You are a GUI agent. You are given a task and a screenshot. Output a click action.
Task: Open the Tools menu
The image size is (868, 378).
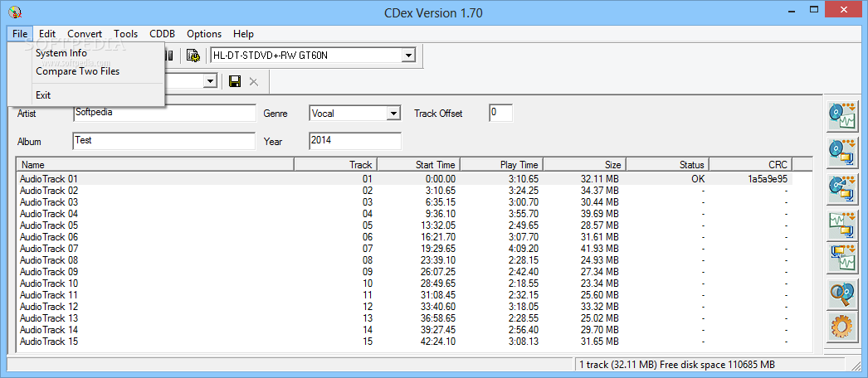tap(125, 34)
